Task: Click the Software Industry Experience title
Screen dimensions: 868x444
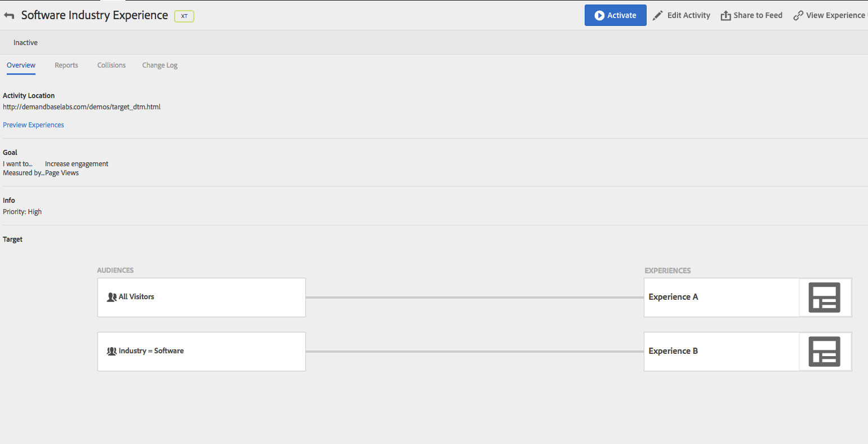Action: [x=95, y=15]
